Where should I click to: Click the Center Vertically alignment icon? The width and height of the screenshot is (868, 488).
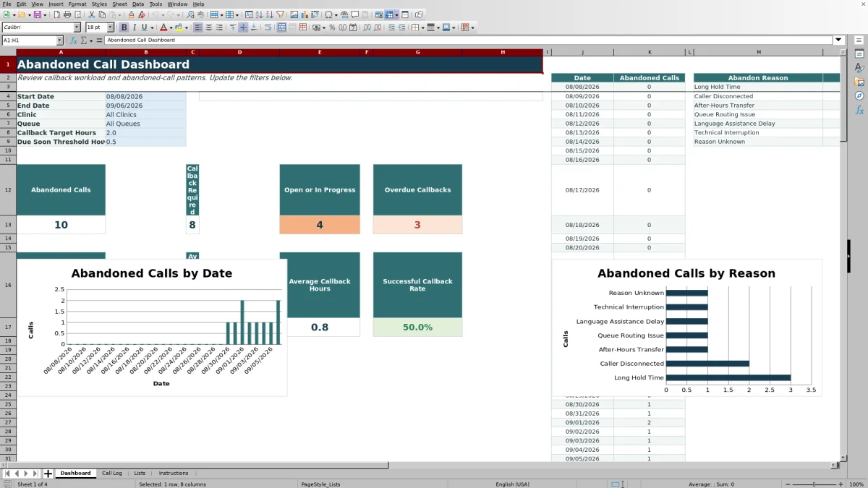(243, 27)
